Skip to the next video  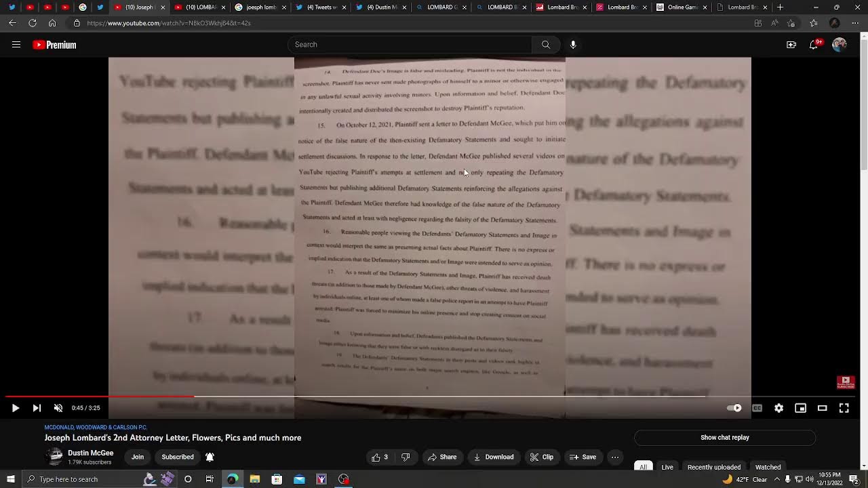37,408
